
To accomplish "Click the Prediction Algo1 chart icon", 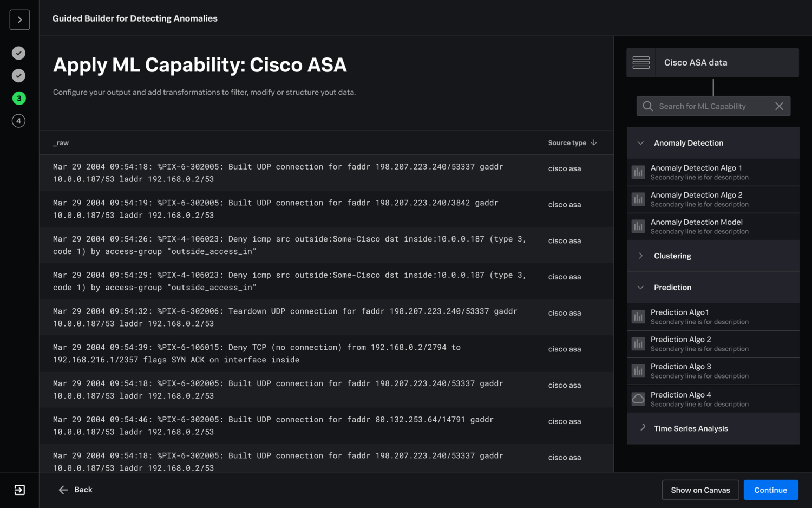I will [x=638, y=317].
